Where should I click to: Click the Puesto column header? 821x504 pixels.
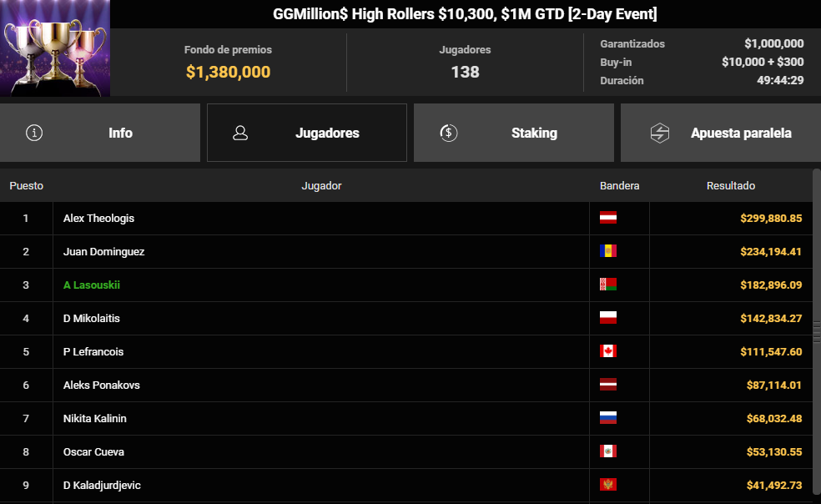coord(26,185)
